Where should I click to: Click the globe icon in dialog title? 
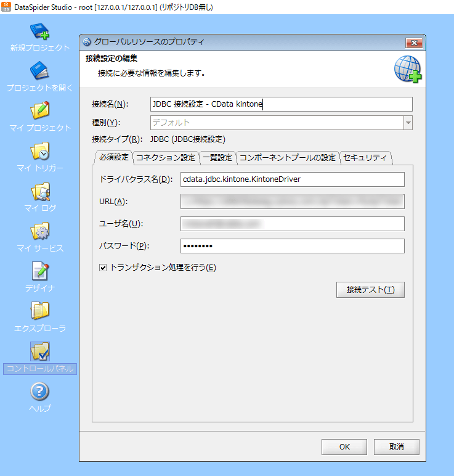tap(87, 41)
